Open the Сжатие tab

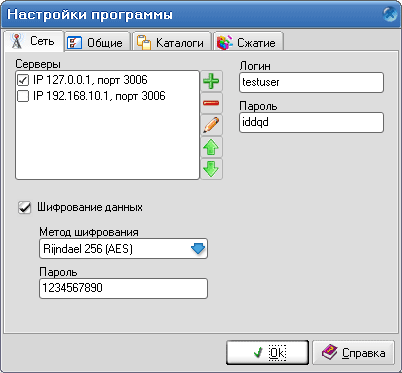point(248,43)
